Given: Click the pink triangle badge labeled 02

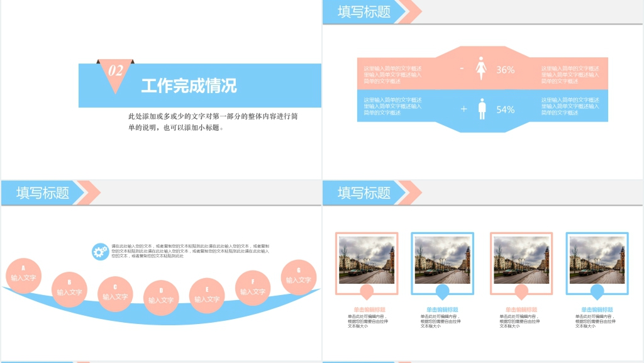Looking at the screenshot, I should (116, 70).
